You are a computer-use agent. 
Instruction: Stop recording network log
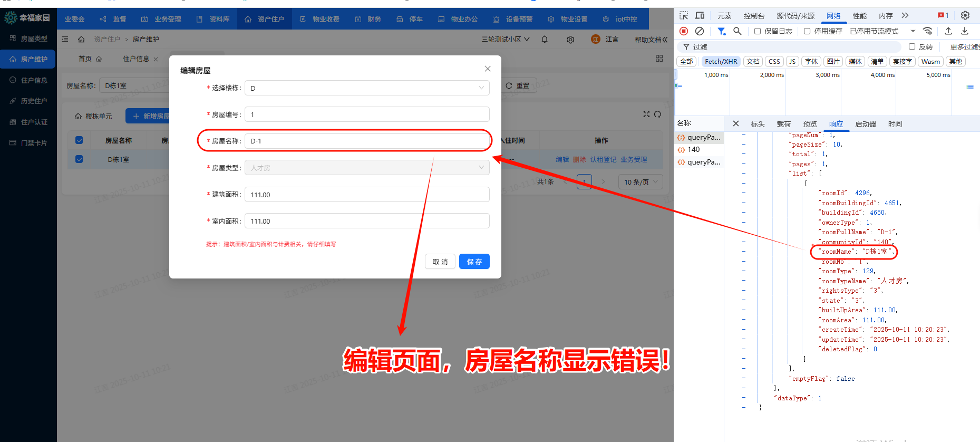click(684, 31)
